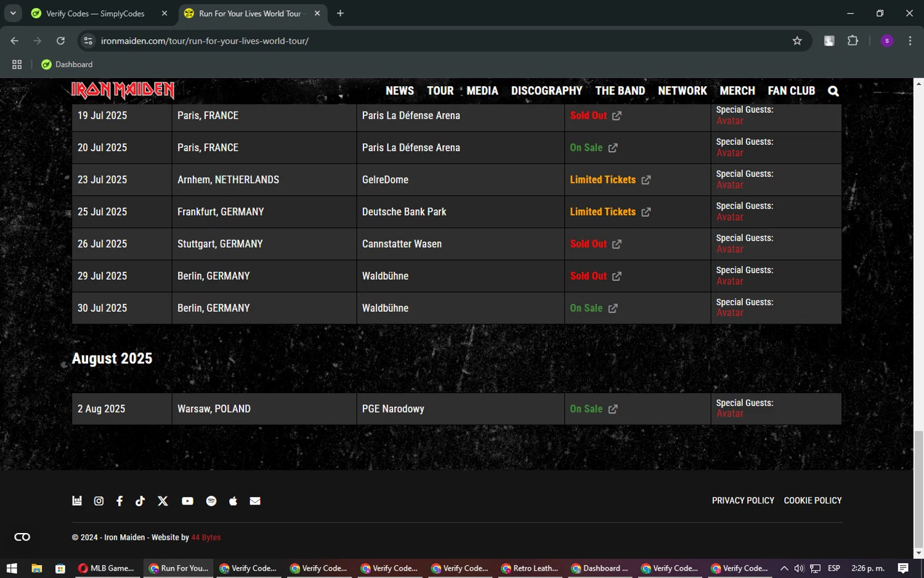Screen dimensions: 924x578
Task: Open the 44 Bytes website credit link
Action: pos(206,537)
